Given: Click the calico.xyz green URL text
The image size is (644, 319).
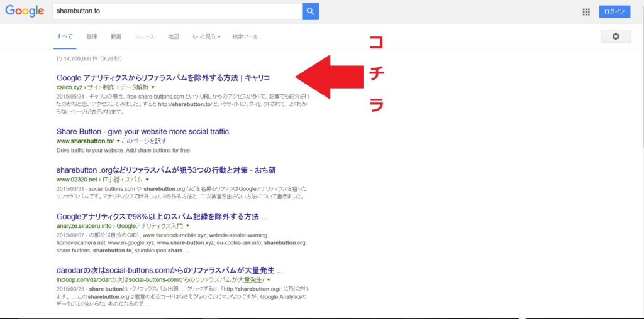Looking at the screenshot, I should [103, 87].
